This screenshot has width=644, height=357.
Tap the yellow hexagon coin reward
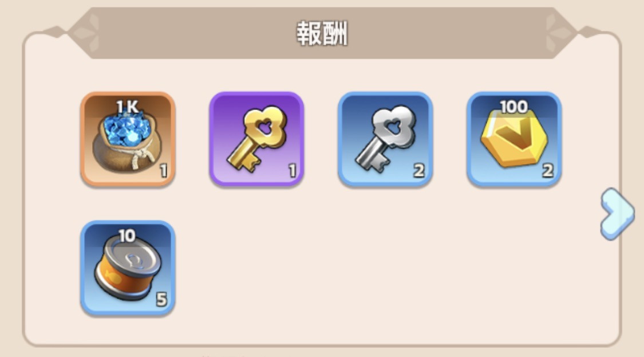[x=514, y=139]
